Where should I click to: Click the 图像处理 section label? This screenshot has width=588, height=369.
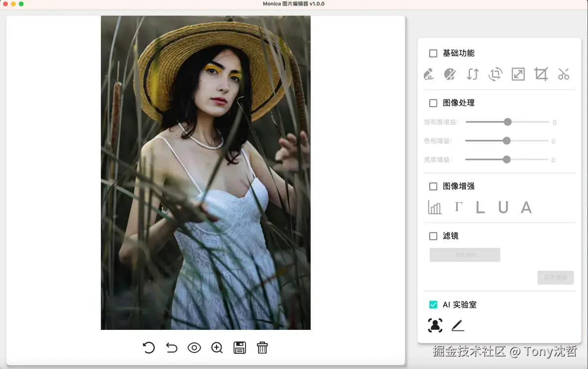click(459, 103)
